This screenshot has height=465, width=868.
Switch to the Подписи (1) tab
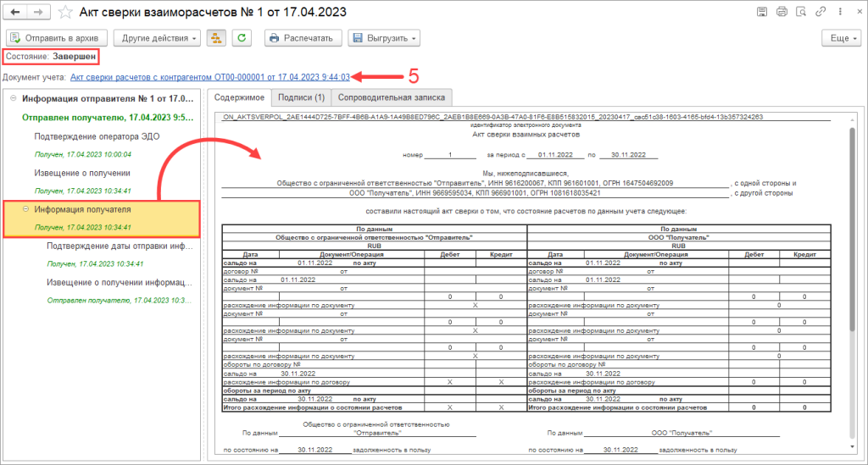click(x=302, y=97)
